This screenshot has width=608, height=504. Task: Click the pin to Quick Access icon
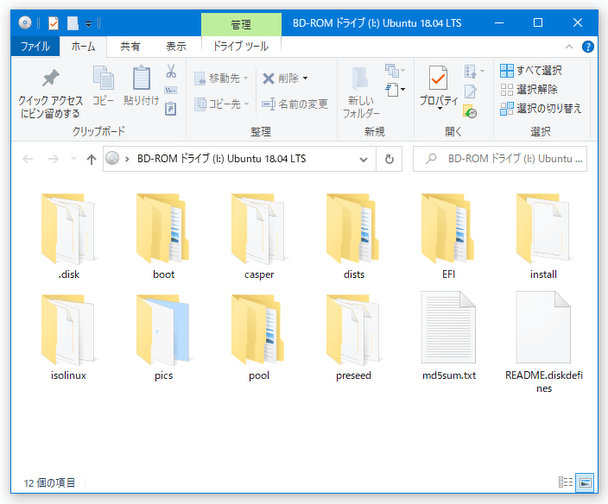click(x=50, y=79)
